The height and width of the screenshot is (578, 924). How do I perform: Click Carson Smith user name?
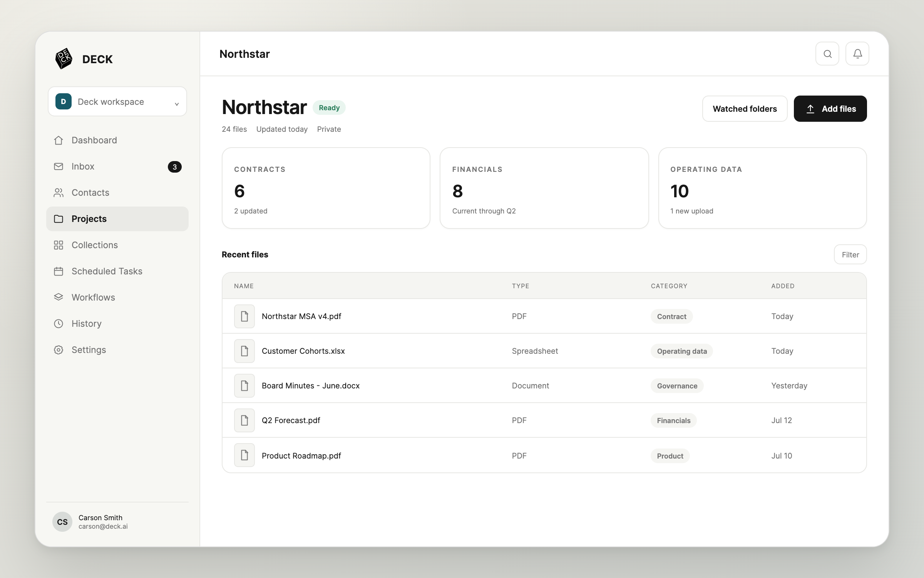(100, 518)
